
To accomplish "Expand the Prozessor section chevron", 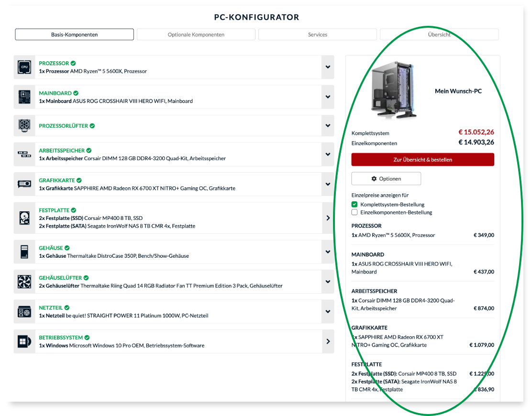I will click(328, 67).
